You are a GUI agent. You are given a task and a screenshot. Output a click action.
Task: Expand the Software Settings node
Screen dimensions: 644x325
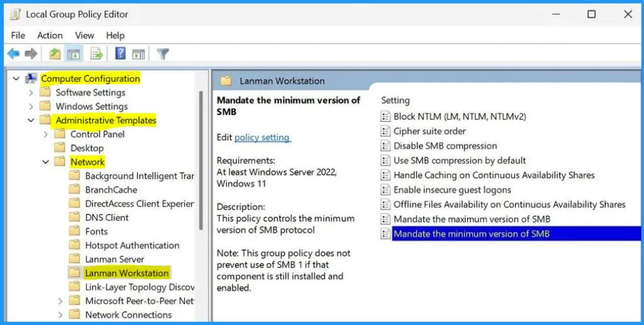tap(31, 93)
